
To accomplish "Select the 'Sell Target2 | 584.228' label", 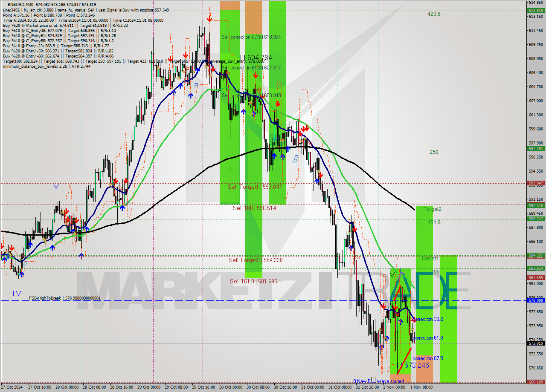I will click(x=256, y=260).
